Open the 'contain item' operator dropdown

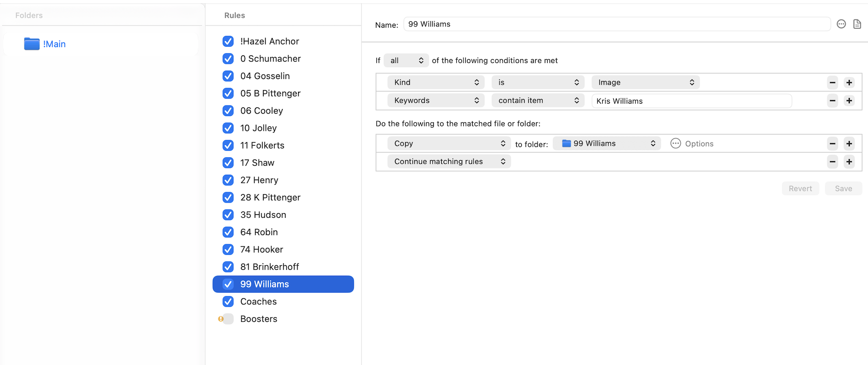click(538, 100)
